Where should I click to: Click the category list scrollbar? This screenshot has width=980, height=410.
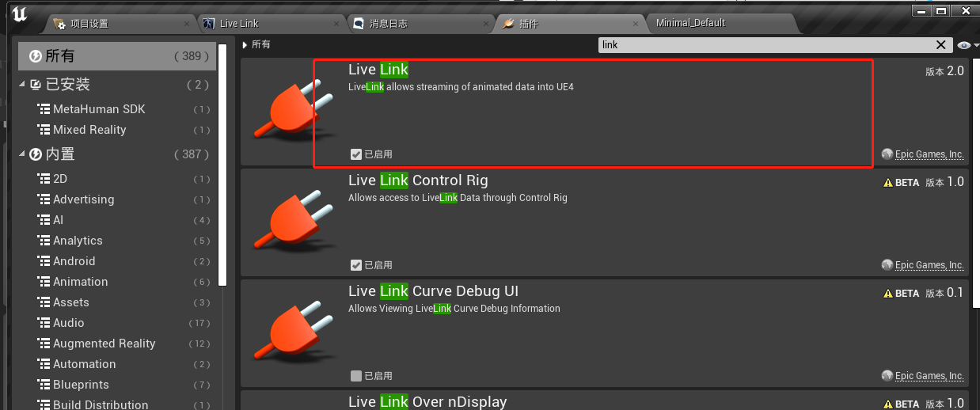223,165
